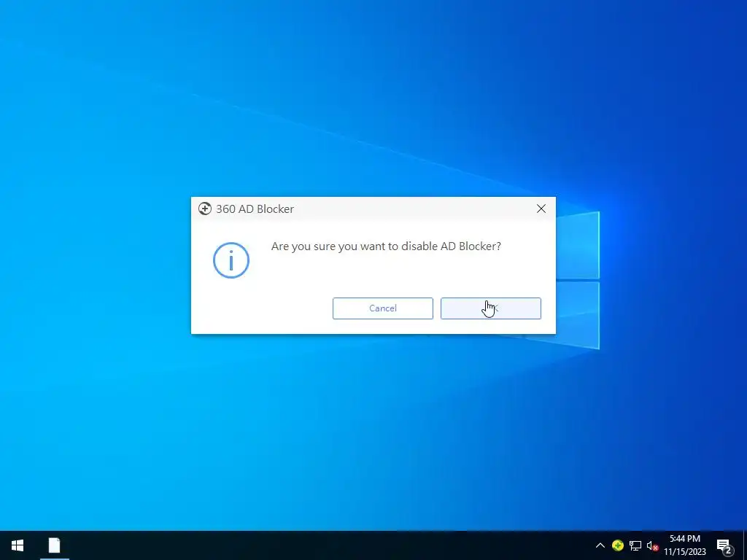The image size is (747, 560).
Task: Click the '360 AD Blocker' title text
Action: coord(255,209)
